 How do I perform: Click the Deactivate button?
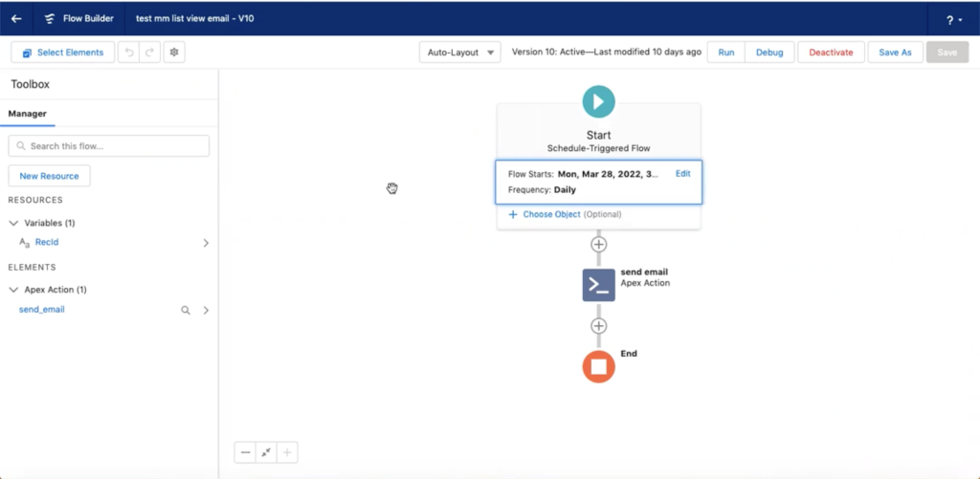[x=831, y=53]
